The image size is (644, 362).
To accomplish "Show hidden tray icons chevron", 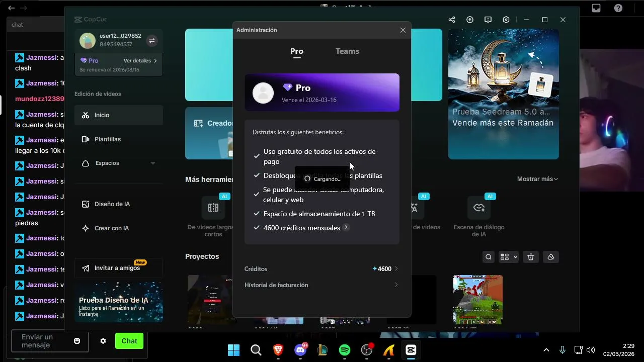I will [546, 350].
